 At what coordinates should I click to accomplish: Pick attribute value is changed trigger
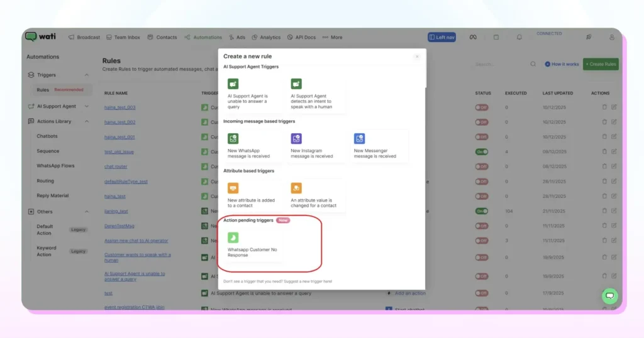(x=316, y=195)
